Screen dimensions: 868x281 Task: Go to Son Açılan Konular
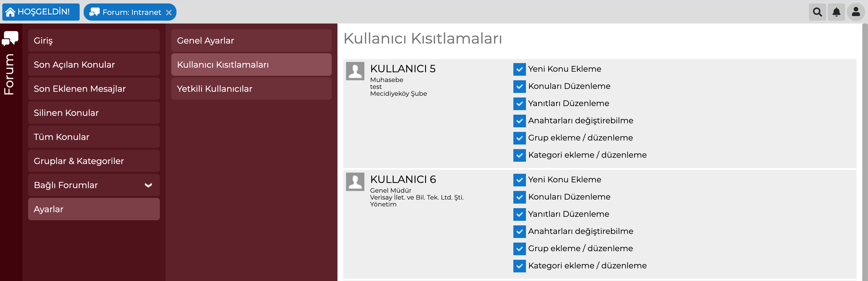tap(94, 65)
